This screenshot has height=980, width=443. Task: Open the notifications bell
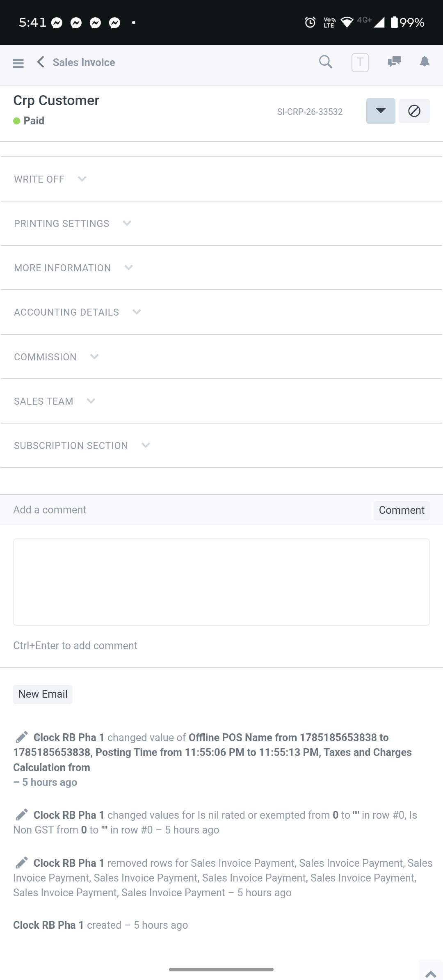(x=425, y=62)
